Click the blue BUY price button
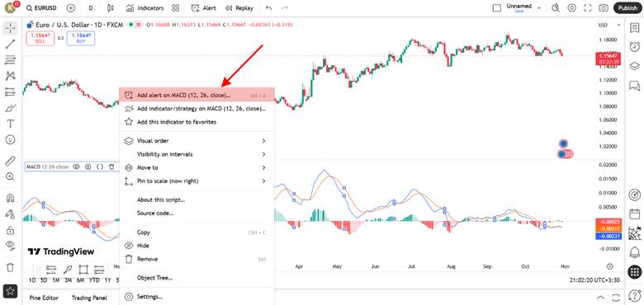The image size is (644, 305). pos(81,38)
